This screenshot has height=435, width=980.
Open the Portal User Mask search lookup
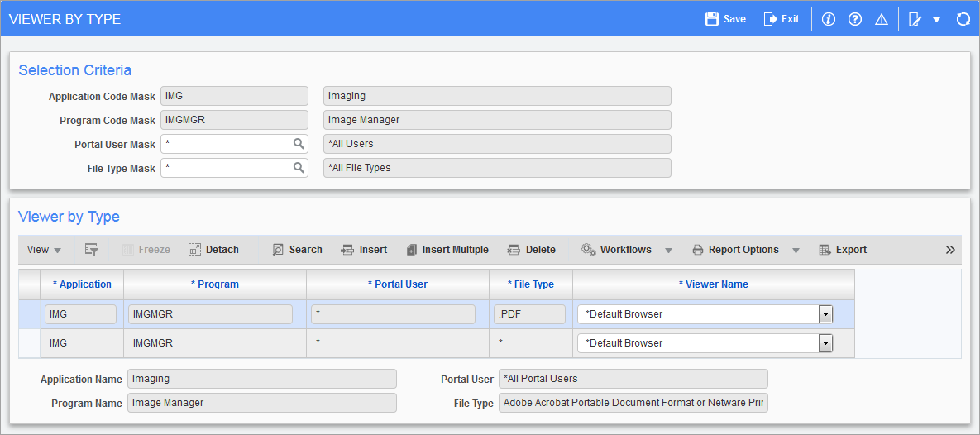299,144
